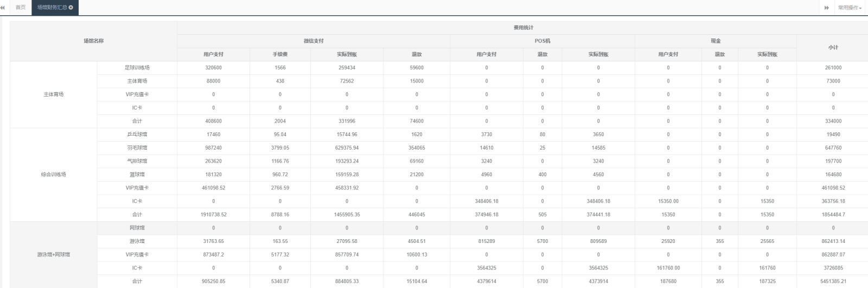Click the 小计 column header

click(x=833, y=48)
